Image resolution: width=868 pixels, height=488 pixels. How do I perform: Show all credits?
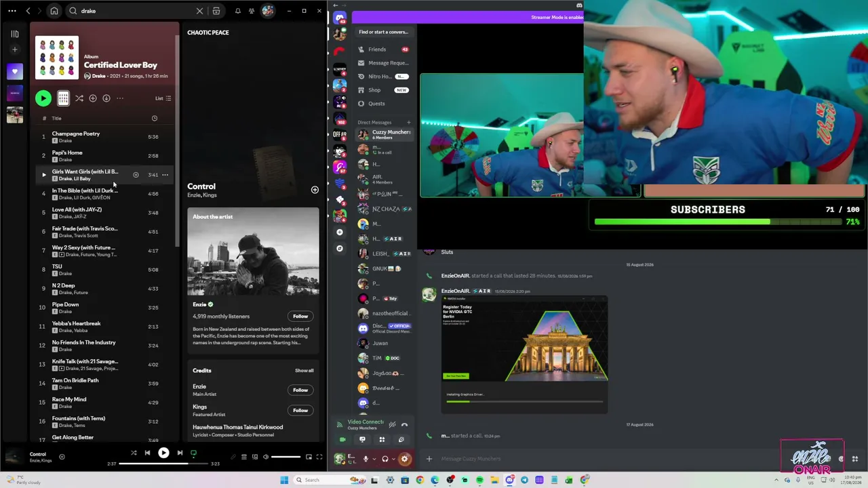coord(304,371)
